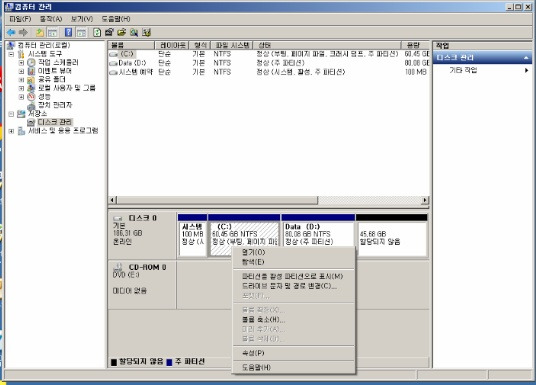Click the 성능 monitor tree icon
Viewport: 536px width, 385px height.
coord(31,96)
